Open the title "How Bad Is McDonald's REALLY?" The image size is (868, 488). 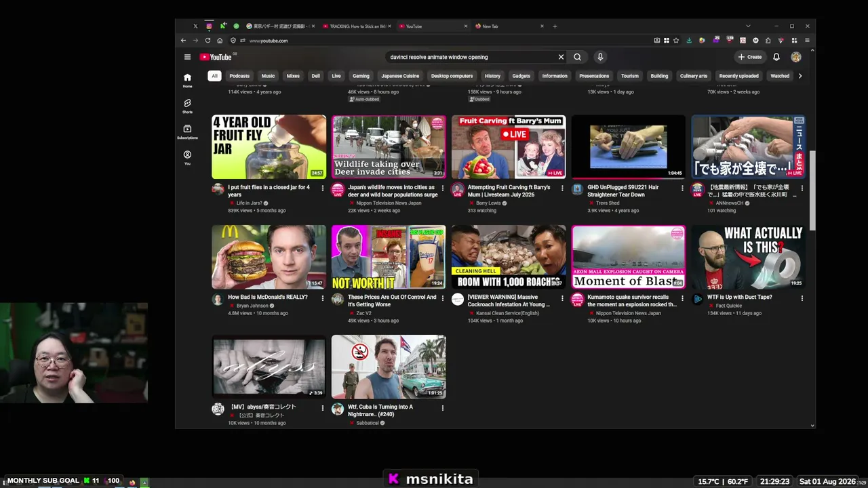(268, 297)
